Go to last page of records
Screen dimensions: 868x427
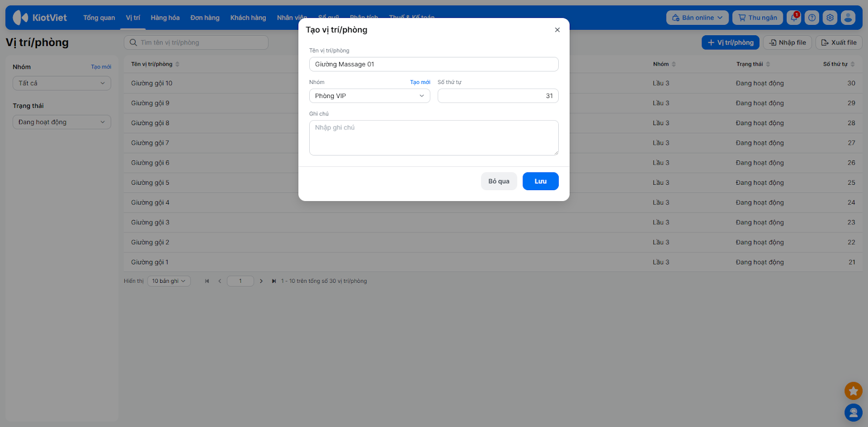274,281
